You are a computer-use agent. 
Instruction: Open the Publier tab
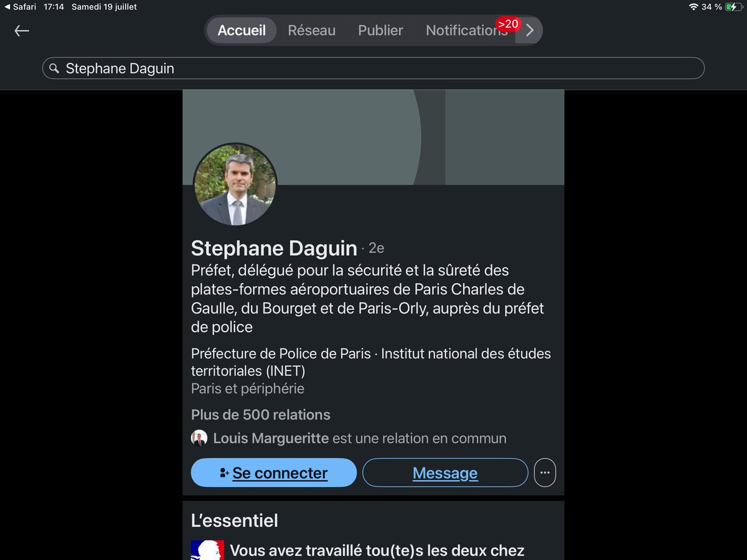coord(380,30)
